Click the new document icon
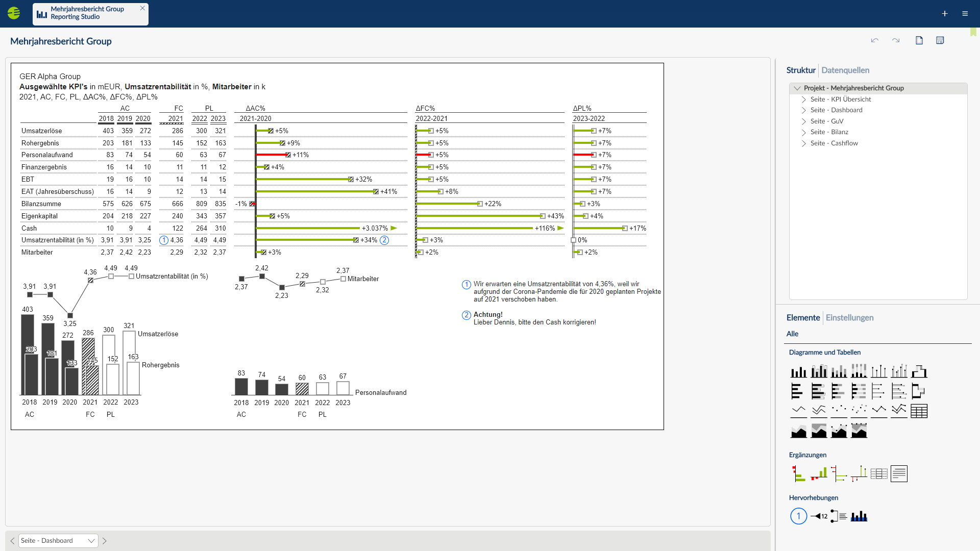 [919, 40]
